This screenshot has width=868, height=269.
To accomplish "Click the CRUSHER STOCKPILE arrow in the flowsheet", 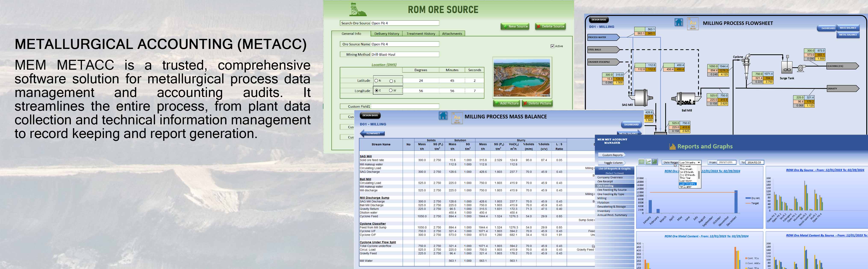I will tap(604, 62).
